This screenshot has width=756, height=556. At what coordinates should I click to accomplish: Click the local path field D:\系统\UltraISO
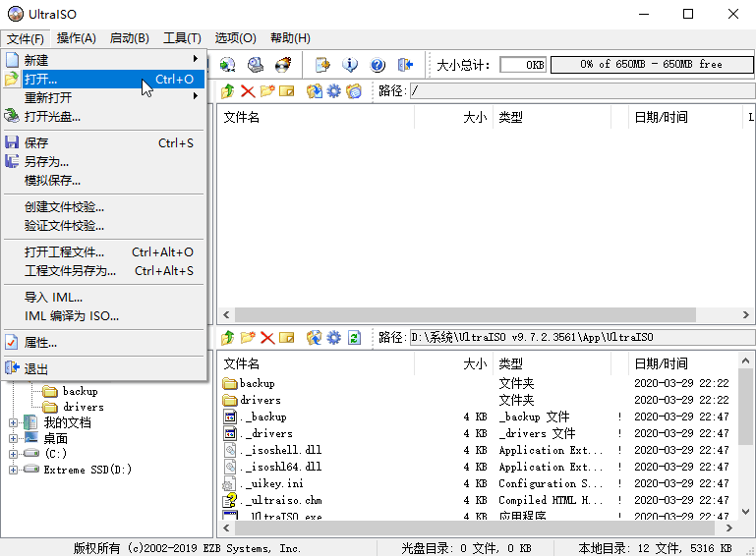(582, 338)
